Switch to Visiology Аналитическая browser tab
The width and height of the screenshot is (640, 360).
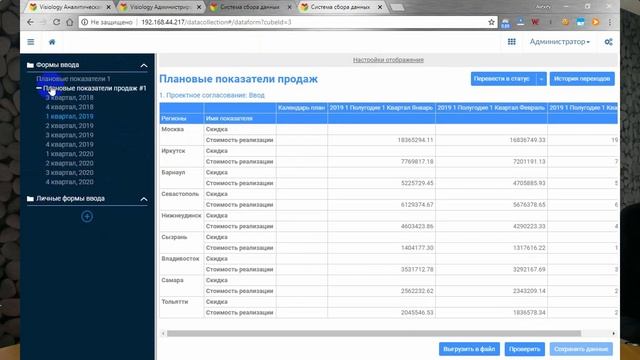[x=70, y=7]
